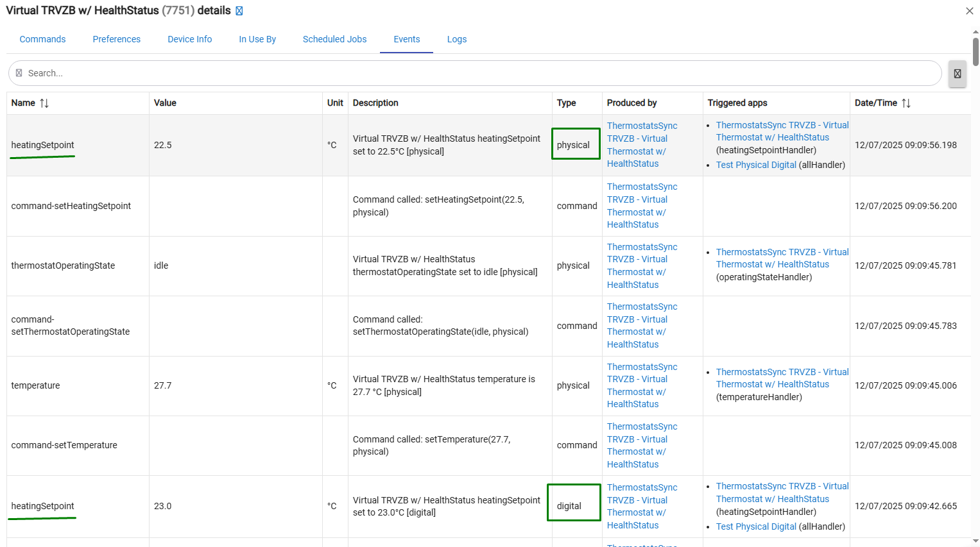This screenshot has width=980, height=547.
Task: Click the scrollbar down arrow
Action: 976,542
